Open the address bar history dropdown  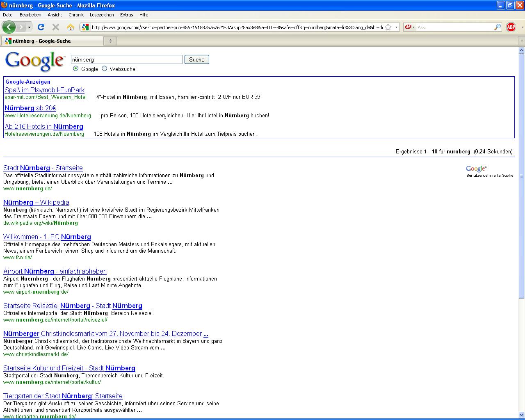click(396, 27)
